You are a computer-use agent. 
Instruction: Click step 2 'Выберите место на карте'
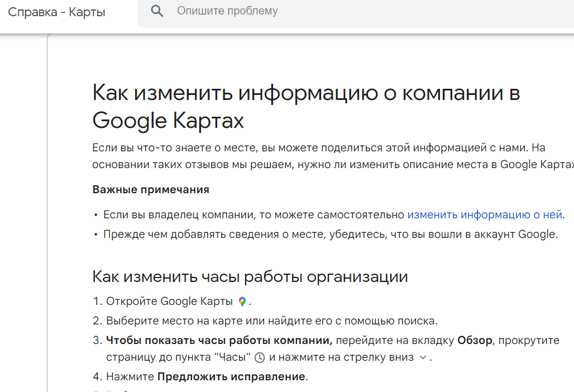[x=271, y=321]
